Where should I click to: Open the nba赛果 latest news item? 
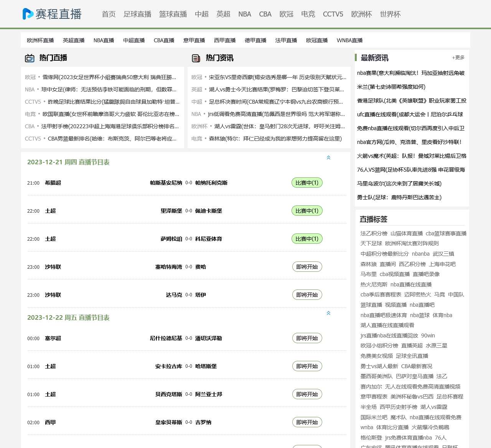[x=411, y=73]
